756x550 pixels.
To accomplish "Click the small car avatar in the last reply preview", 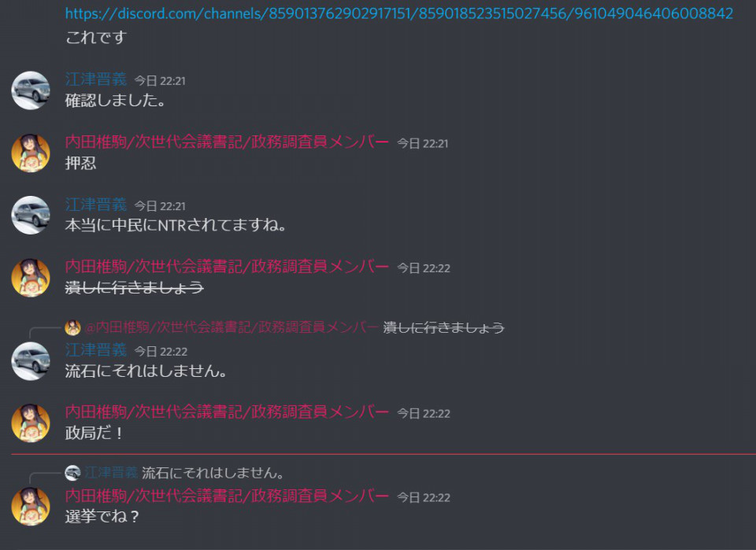I will click(72, 473).
